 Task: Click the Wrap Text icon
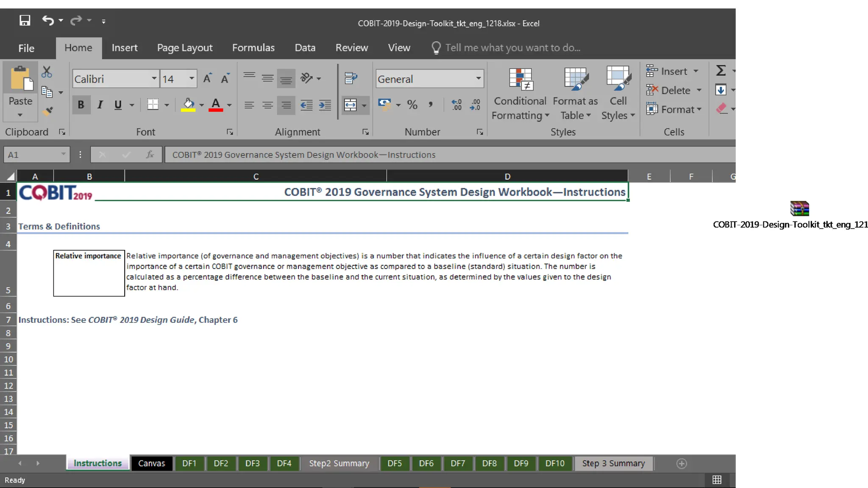[x=351, y=78]
